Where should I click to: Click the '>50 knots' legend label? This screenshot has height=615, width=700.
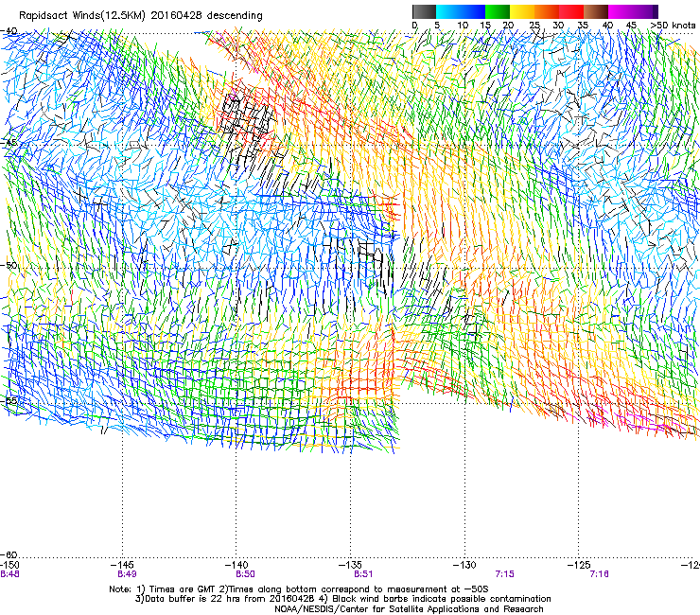673,25
